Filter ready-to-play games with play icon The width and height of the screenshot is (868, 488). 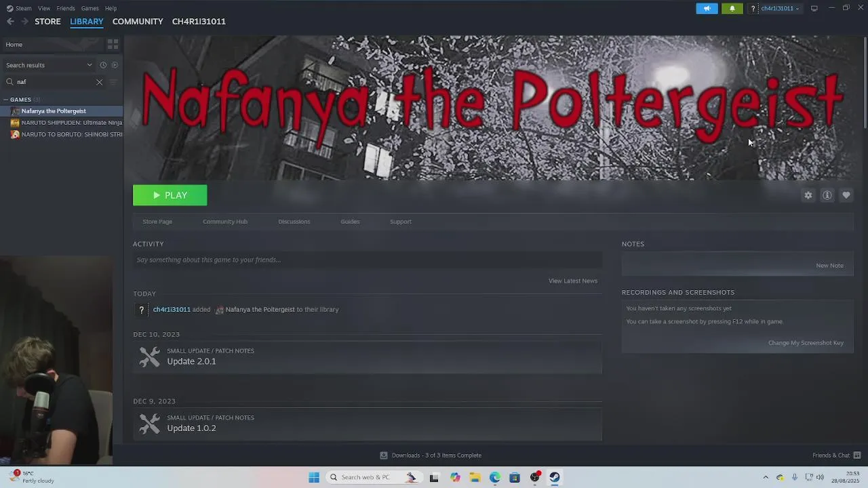click(x=115, y=65)
